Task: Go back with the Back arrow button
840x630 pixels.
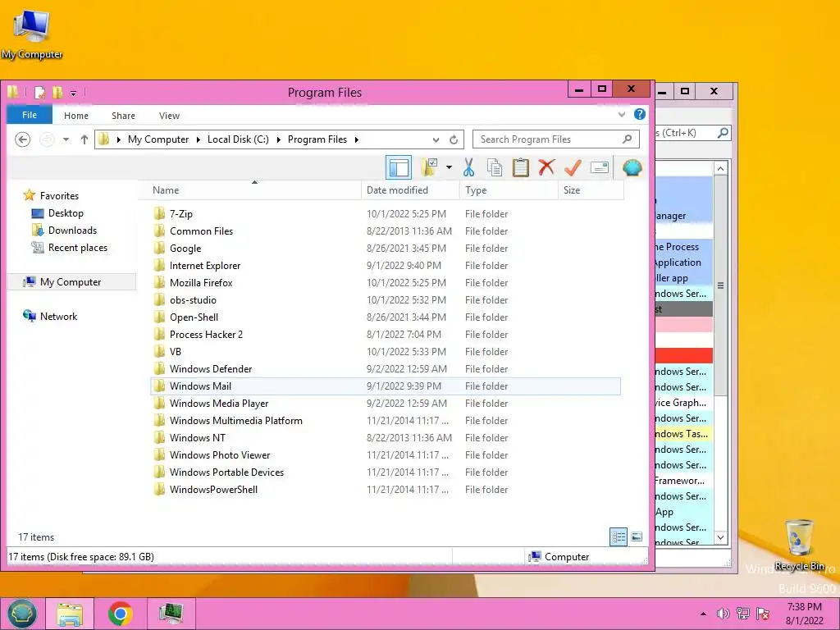Action: click(22, 139)
